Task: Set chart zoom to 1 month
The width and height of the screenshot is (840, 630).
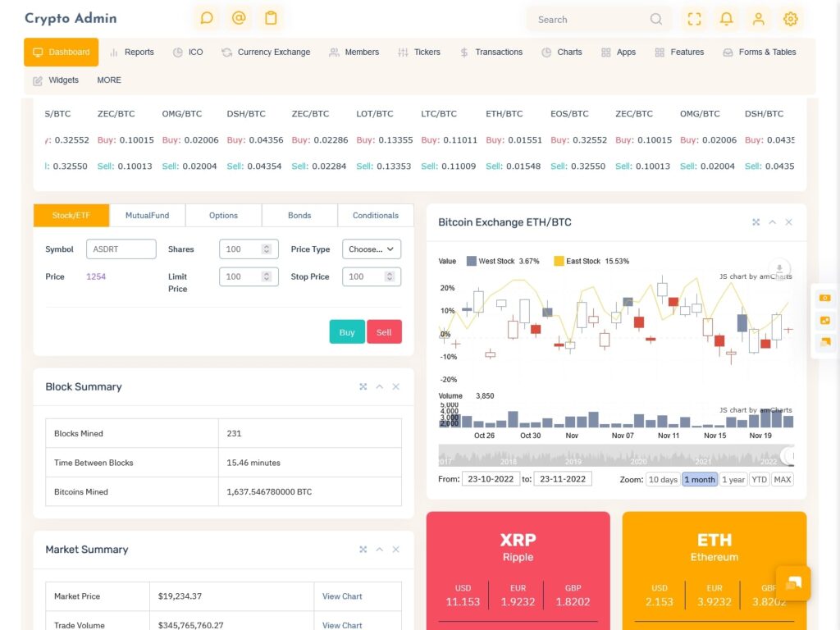Action: coord(700,479)
